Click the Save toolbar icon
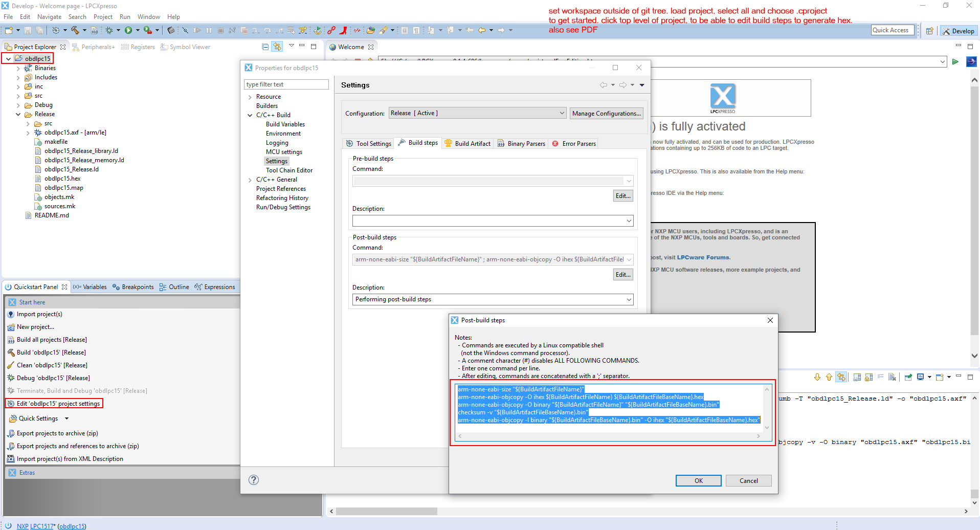Image resolution: width=980 pixels, height=530 pixels. click(x=28, y=31)
